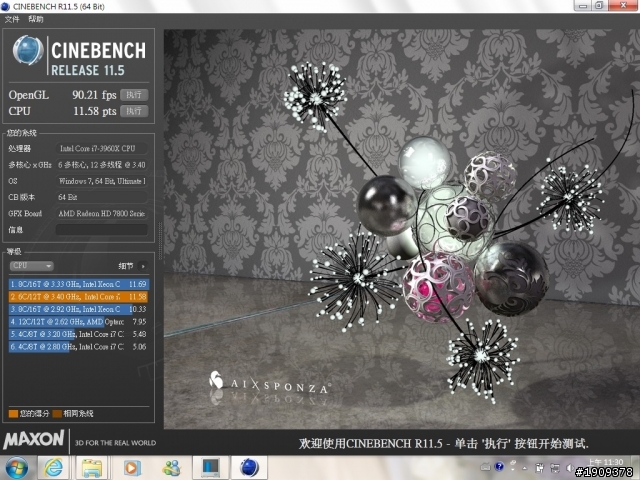This screenshot has height=480, width=640.
Task: Click the 信息 input field
Action: coord(102,229)
